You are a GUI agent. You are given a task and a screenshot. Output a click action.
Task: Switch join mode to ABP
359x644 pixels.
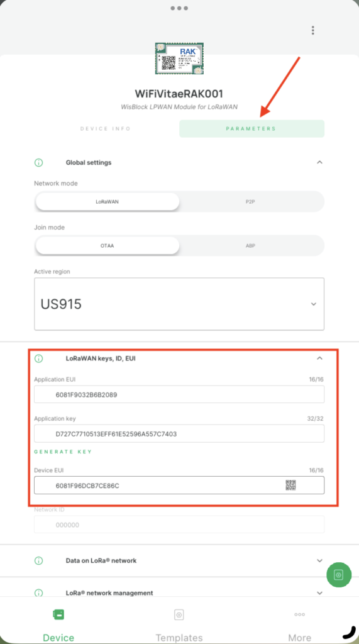point(251,246)
